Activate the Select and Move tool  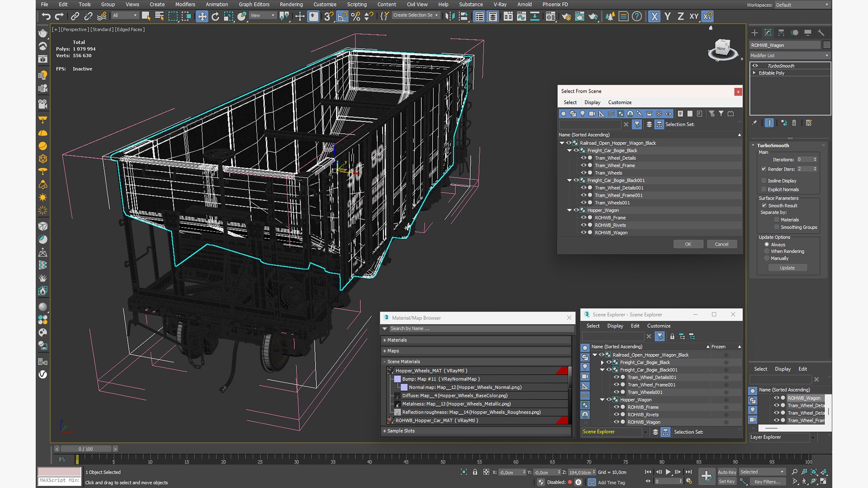click(x=202, y=17)
